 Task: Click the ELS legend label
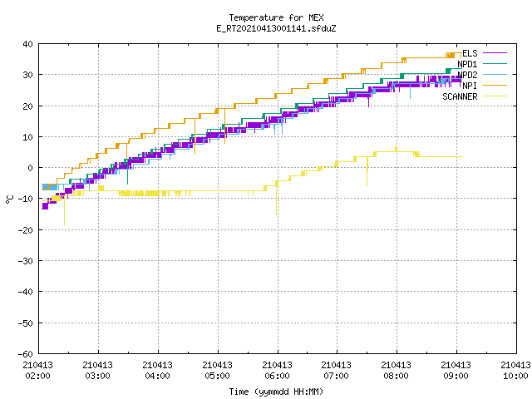point(470,53)
